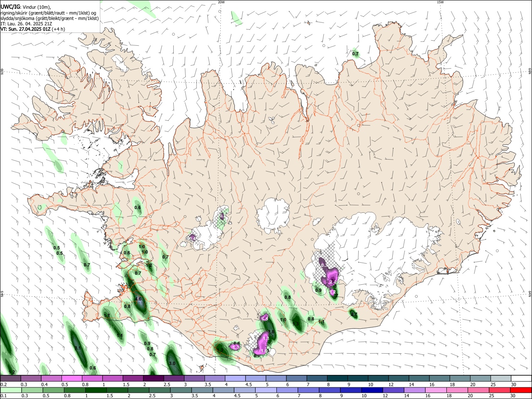Click the "3.1" precipitation value offshore

[78, 348]
